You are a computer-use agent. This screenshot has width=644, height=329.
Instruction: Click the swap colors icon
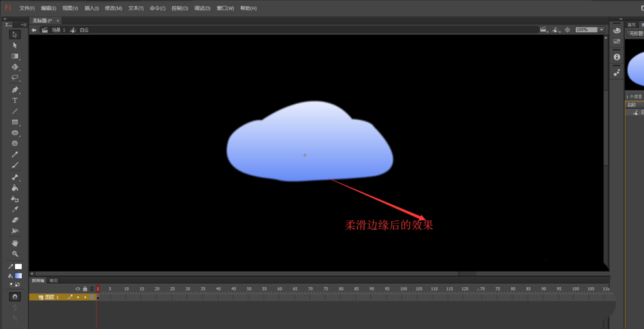(x=18, y=284)
